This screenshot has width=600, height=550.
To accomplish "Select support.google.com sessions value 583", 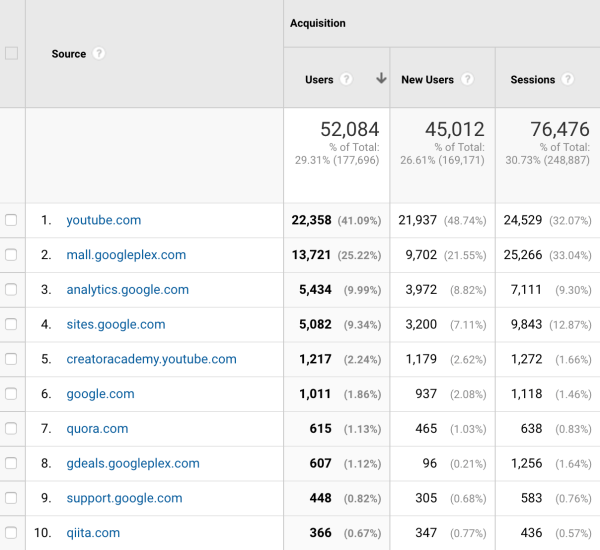I will (532, 498).
